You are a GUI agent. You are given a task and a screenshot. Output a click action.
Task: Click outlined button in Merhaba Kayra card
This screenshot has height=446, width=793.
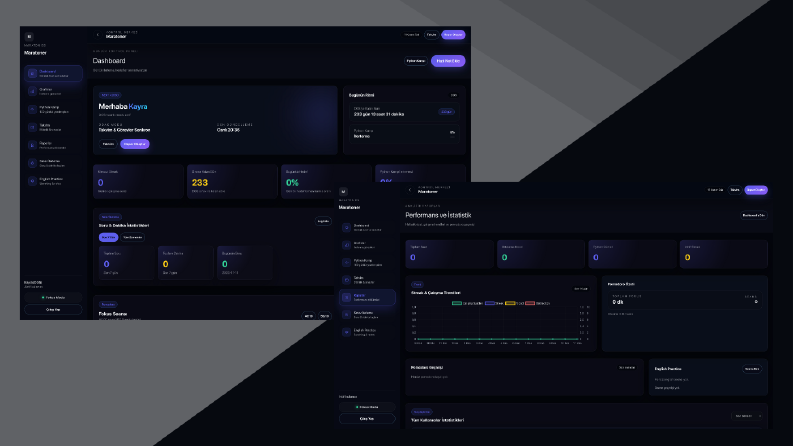tap(108, 144)
